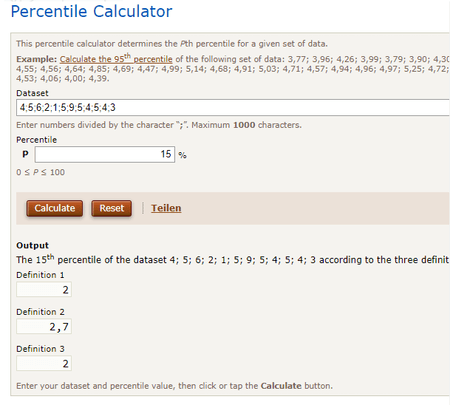The image size is (450, 405).
Task: Click the 'Definition 2' label
Action: pos(40,312)
